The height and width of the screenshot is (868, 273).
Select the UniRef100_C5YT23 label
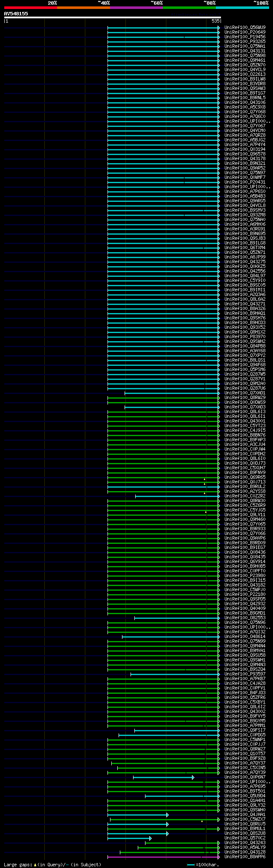[245, 425]
